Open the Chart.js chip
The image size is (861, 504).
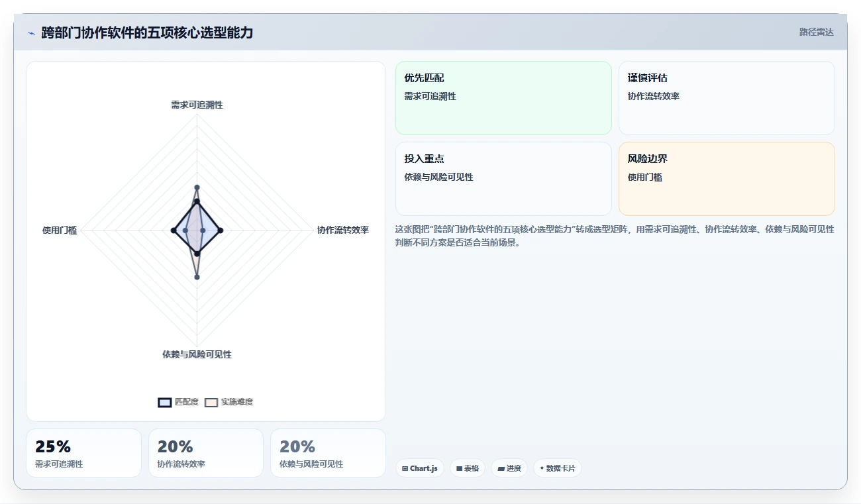click(x=420, y=468)
